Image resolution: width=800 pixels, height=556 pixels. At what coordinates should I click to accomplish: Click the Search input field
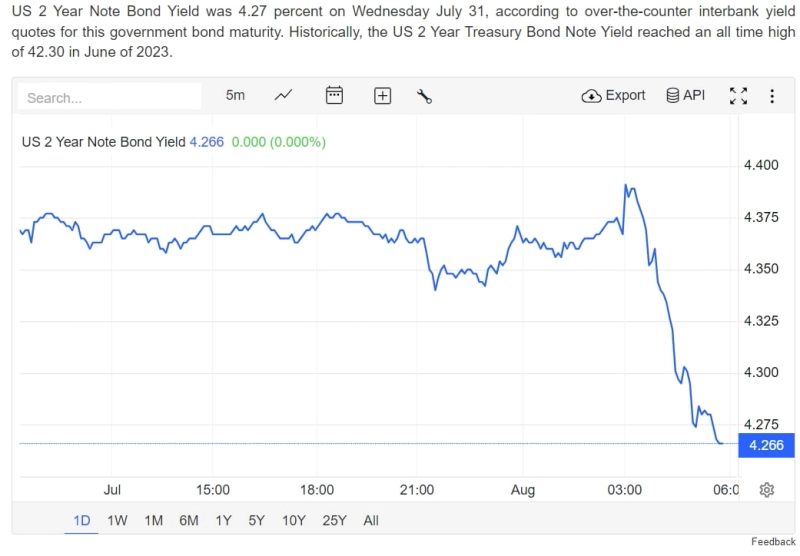coord(110,97)
